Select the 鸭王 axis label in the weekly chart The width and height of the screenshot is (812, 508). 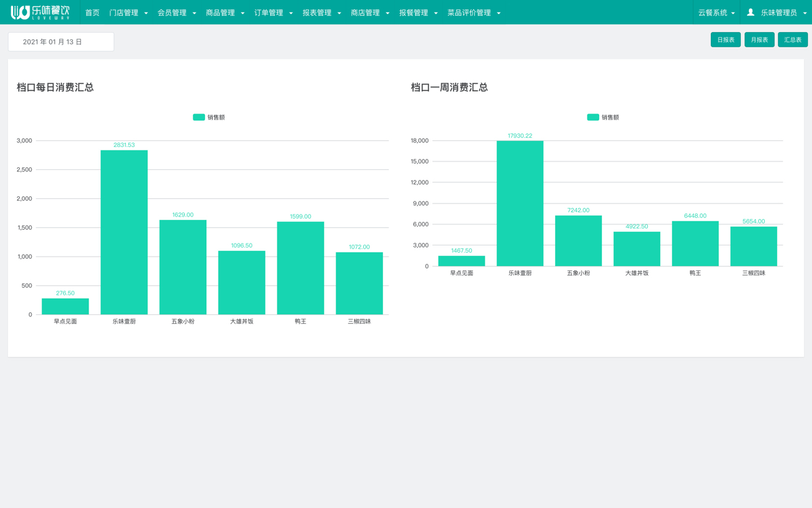(x=695, y=273)
